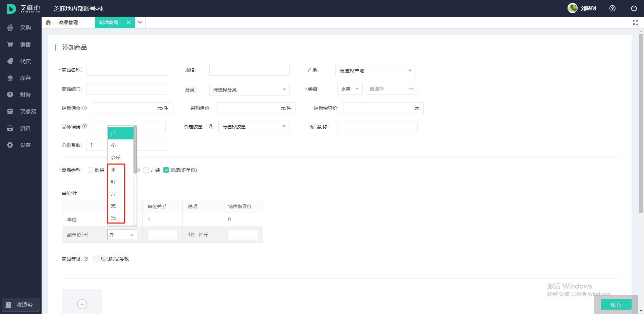Open the 请选择产地 origin dropdown

tap(376, 71)
